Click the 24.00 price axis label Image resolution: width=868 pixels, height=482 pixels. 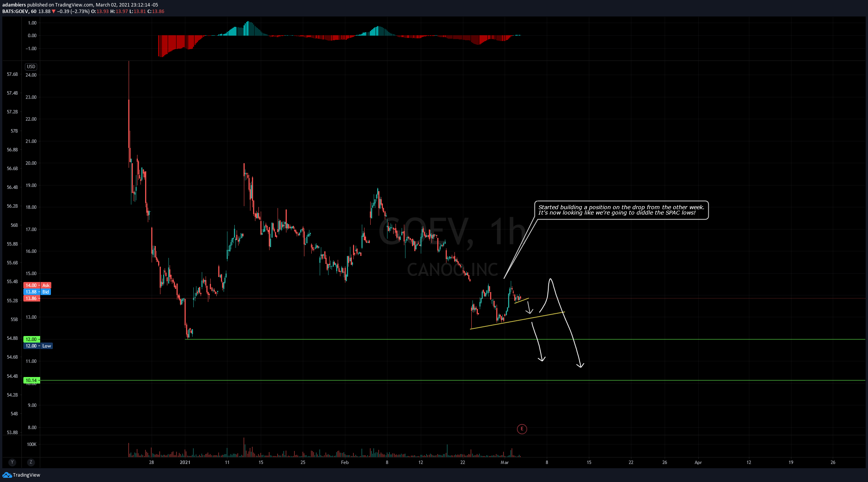tap(31, 75)
